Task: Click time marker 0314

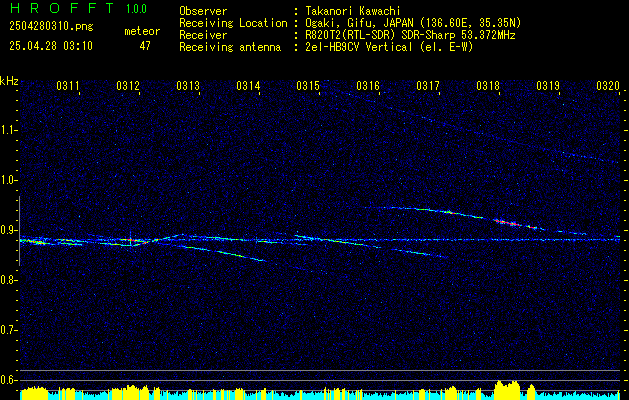Action: click(248, 86)
